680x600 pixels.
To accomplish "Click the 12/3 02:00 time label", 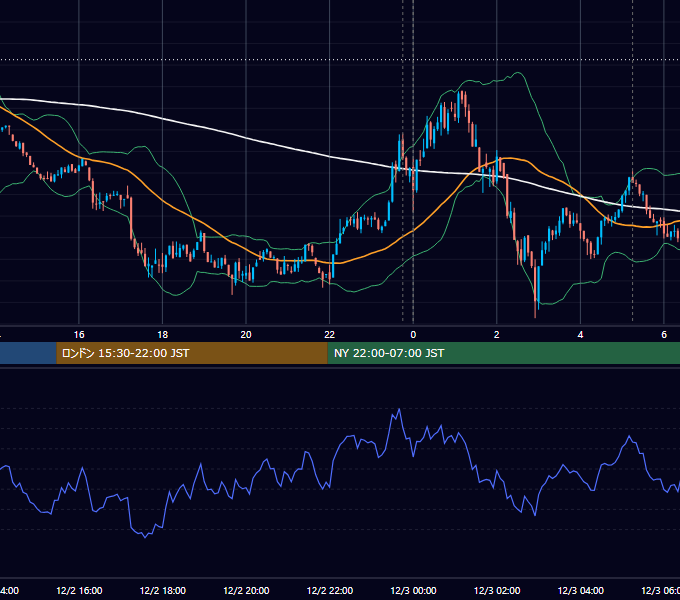I will (497, 590).
